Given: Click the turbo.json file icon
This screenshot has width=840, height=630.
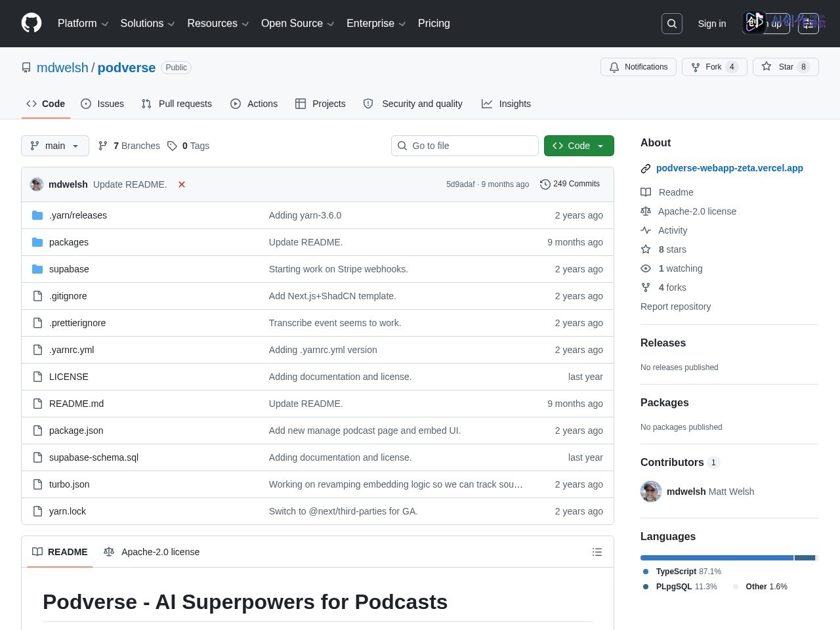Looking at the screenshot, I should (37, 484).
